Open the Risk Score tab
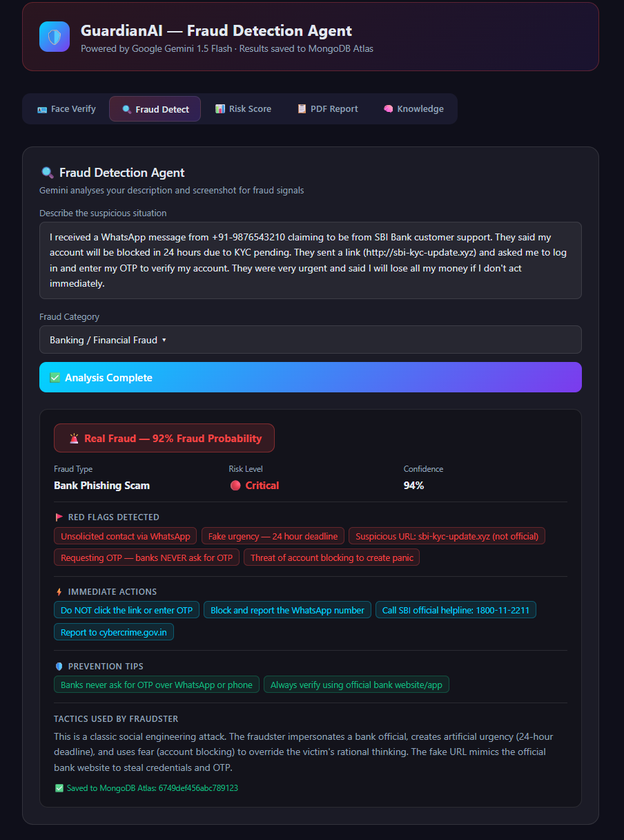Image resolution: width=624 pixels, height=840 pixels. (243, 109)
